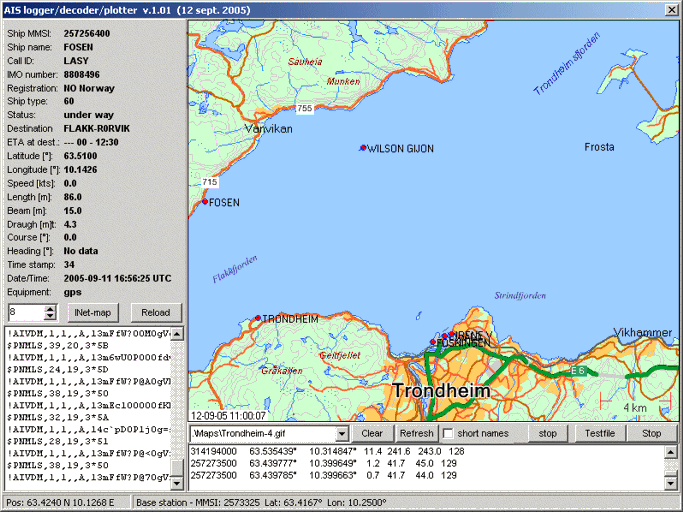Enable the short names checkbox
Image resolution: width=683 pixels, height=512 pixels.
coord(446,434)
